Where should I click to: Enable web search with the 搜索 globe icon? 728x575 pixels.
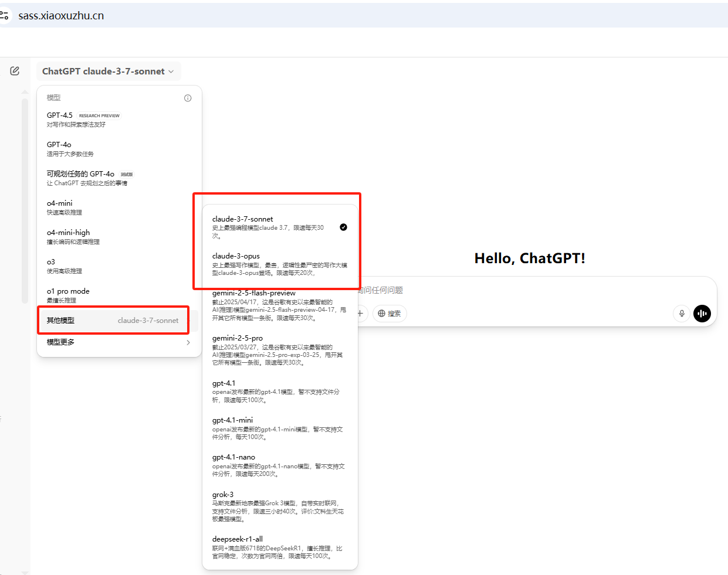[389, 314]
